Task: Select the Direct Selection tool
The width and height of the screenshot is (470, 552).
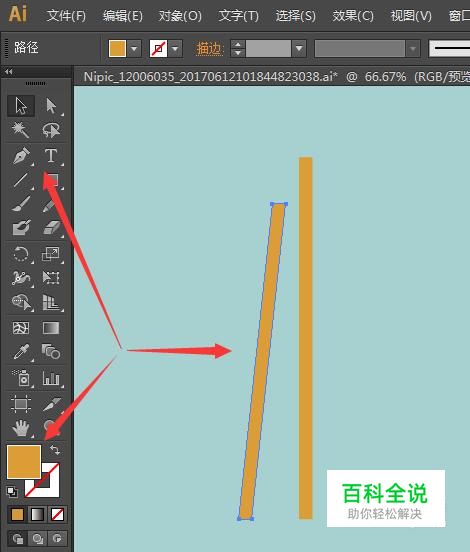Action: point(51,106)
